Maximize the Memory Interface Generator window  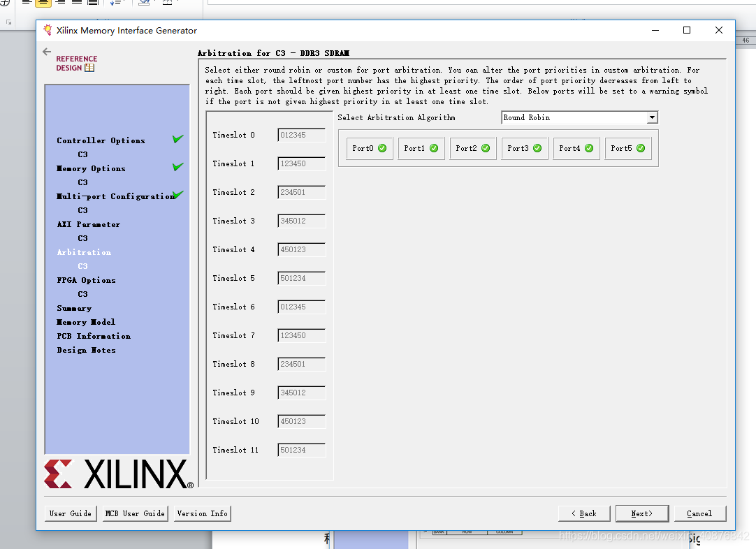pos(687,30)
